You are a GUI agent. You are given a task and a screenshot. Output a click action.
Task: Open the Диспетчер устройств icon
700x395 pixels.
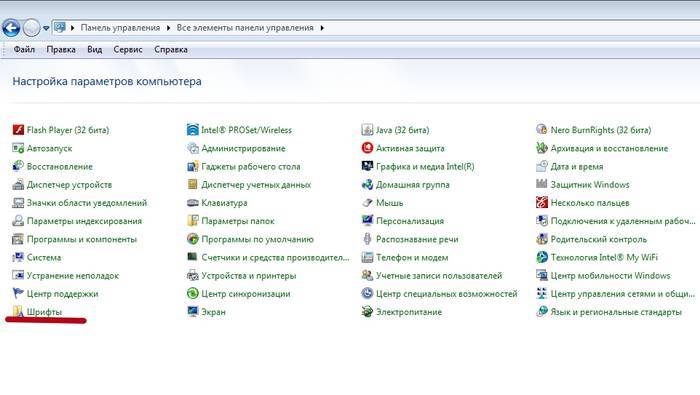(x=18, y=185)
